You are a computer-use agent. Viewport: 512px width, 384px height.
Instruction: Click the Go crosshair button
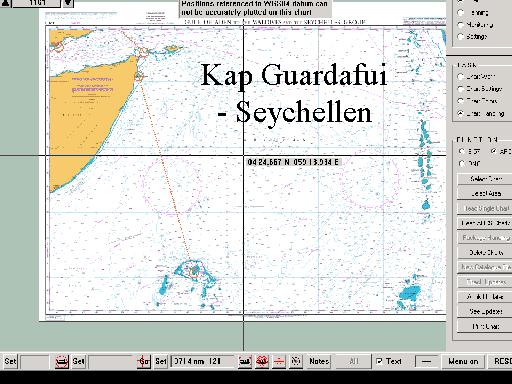point(144,361)
